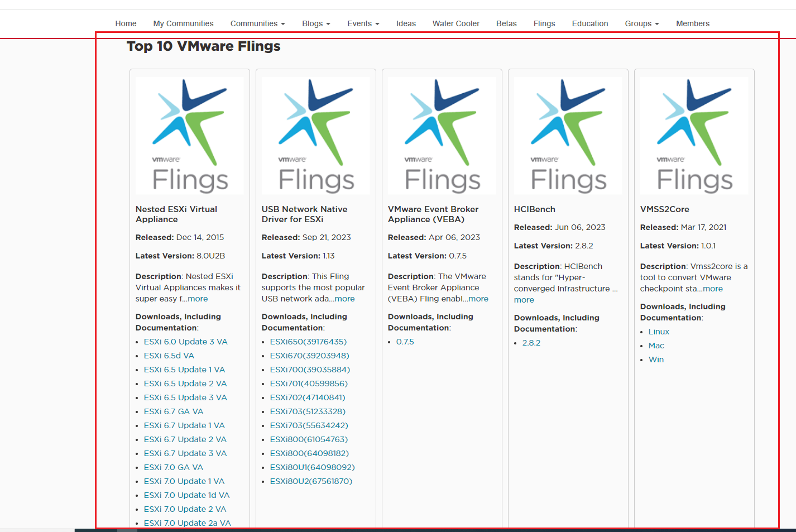The height and width of the screenshot is (532, 796).
Task: Download ESXi 6.7 GA VA
Action: tap(174, 411)
